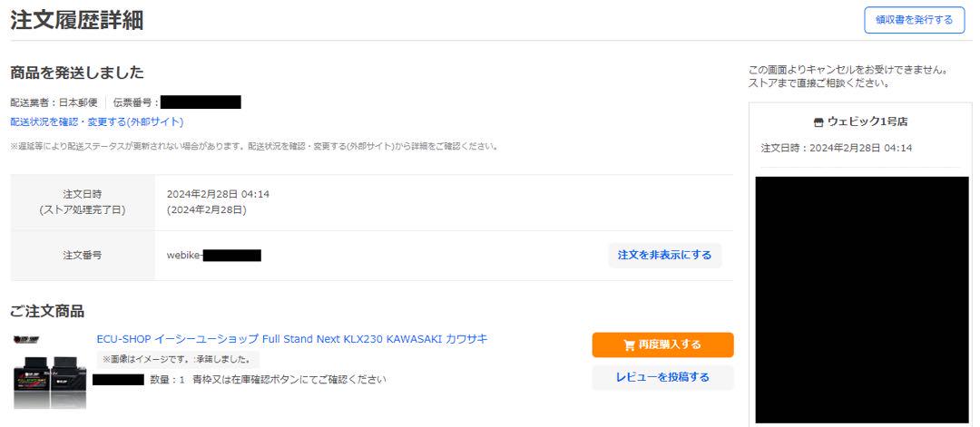This screenshot has height=427, width=980.
Task: Click the store icon beside ウェビック1号店
Action: click(x=818, y=122)
